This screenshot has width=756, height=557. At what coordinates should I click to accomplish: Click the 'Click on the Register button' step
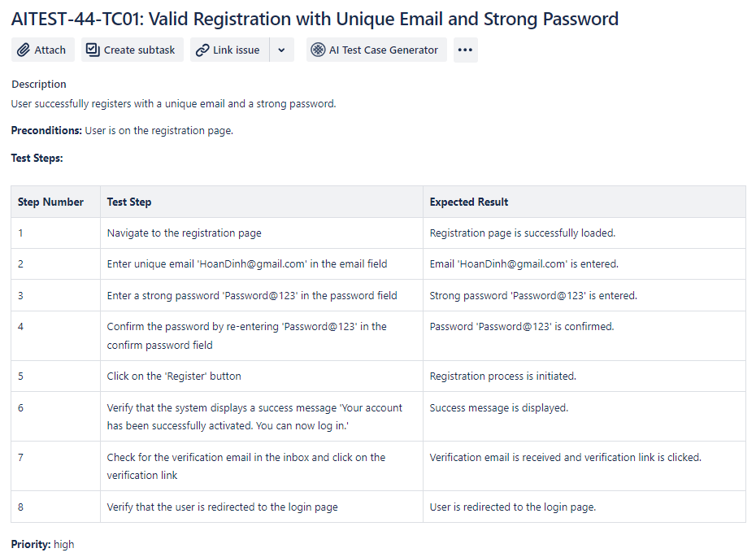tap(174, 376)
